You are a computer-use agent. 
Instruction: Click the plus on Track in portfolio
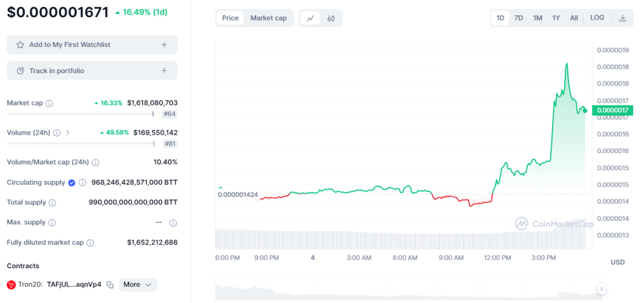pos(164,71)
